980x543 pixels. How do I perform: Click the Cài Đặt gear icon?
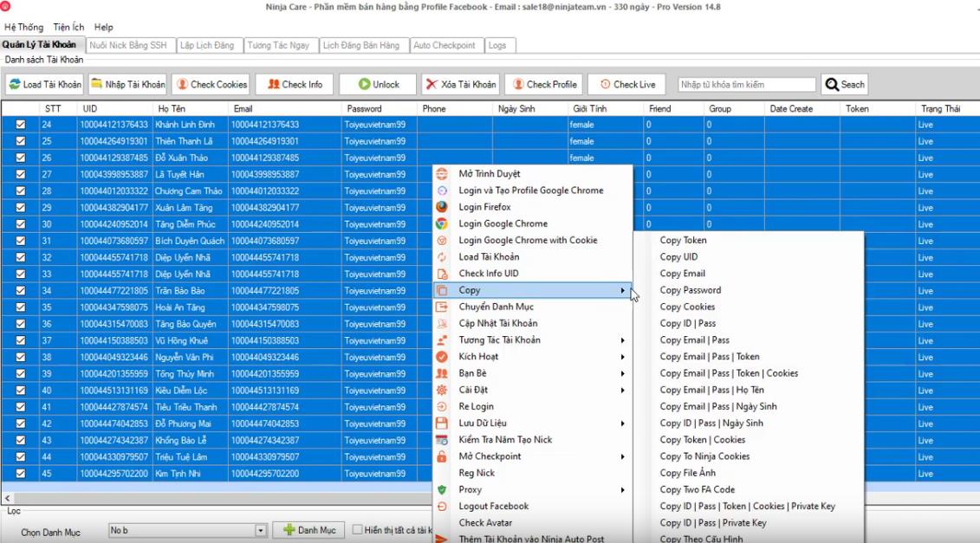[442, 390]
